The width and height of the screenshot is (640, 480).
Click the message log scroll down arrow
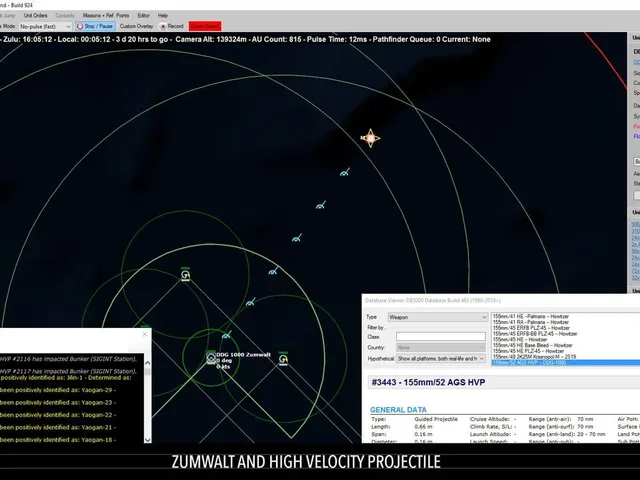(x=147, y=440)
